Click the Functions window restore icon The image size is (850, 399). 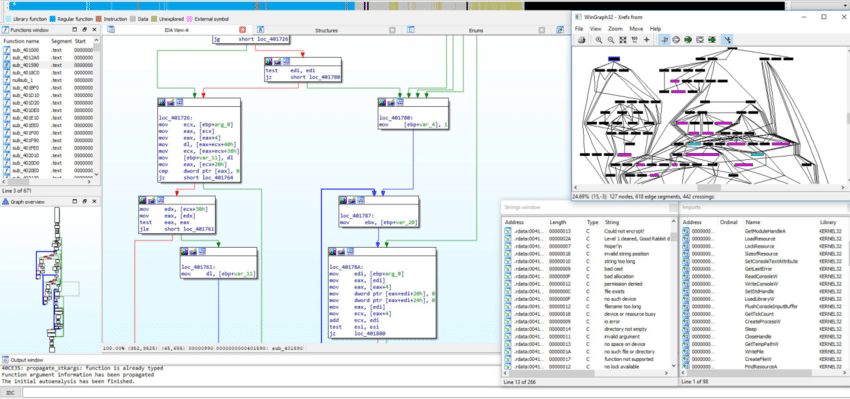pyautogui.click(x=85, y=30)
